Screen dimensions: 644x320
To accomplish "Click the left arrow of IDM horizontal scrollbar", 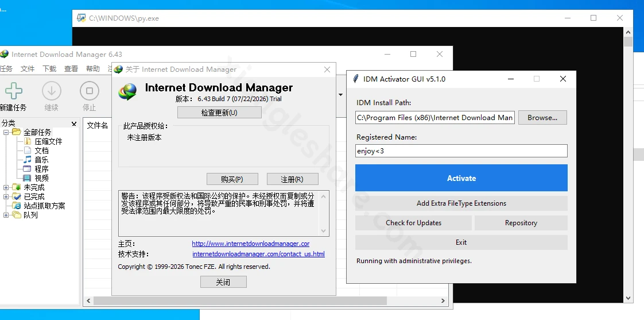I will click(x=88, y=301).
